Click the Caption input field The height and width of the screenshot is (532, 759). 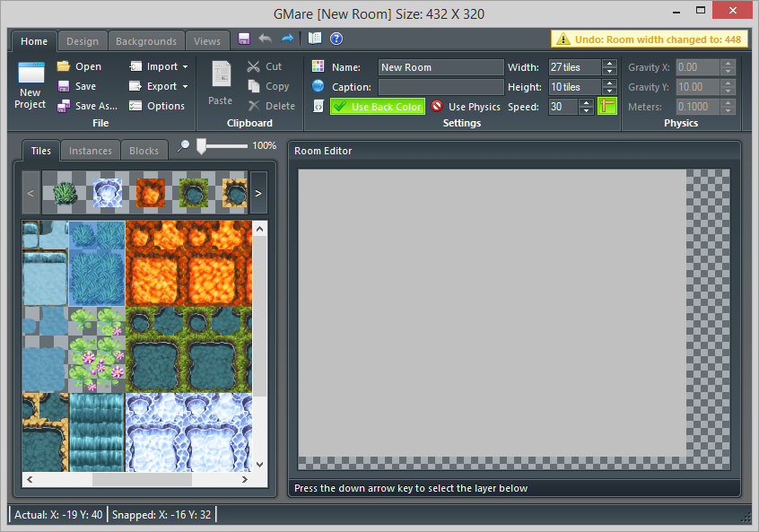point(441,87)
